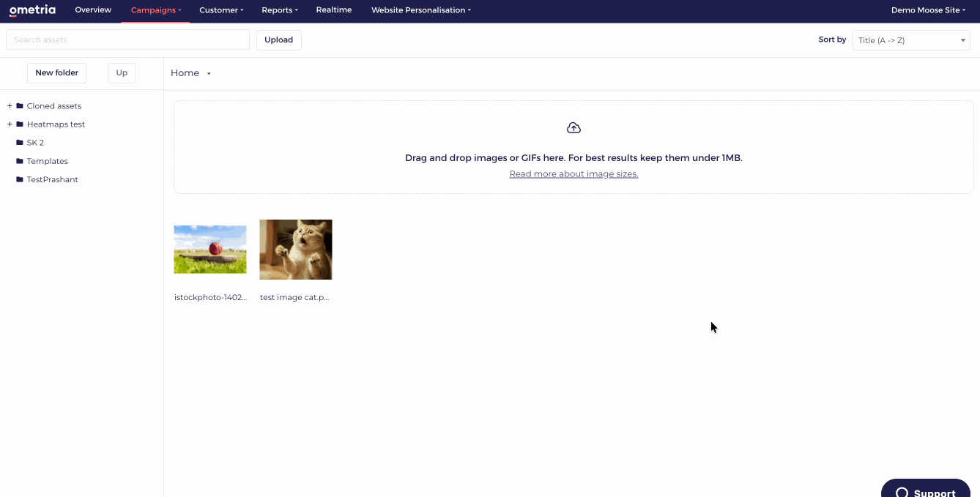Click the Templates folder icon
This screenshot has height=497, width=980.
[x=20, y=161]
